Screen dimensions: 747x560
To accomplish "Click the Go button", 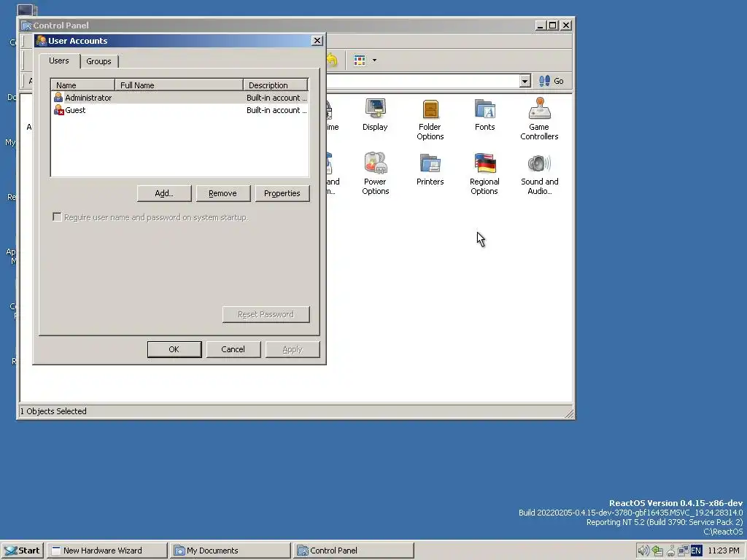I will tap(551, 81).
